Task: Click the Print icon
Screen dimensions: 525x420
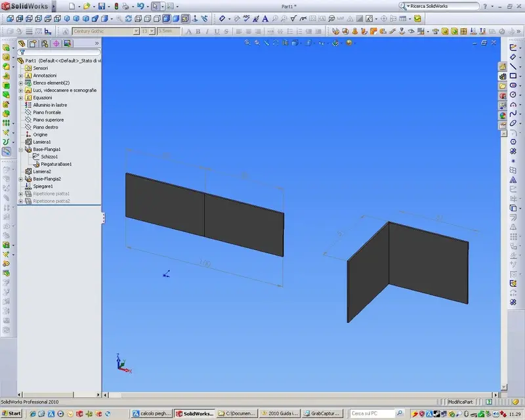Action: tap(125, 6)
